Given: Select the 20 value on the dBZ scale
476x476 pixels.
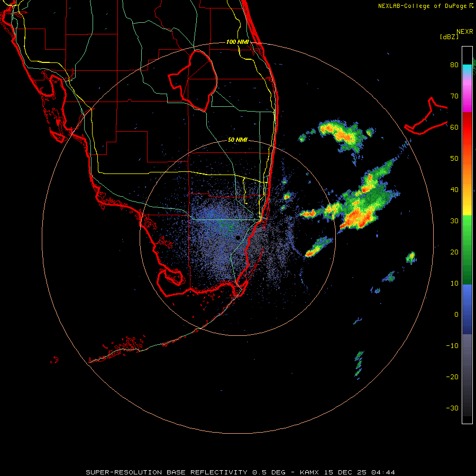Looking at the screenshot, I should 454,252.
